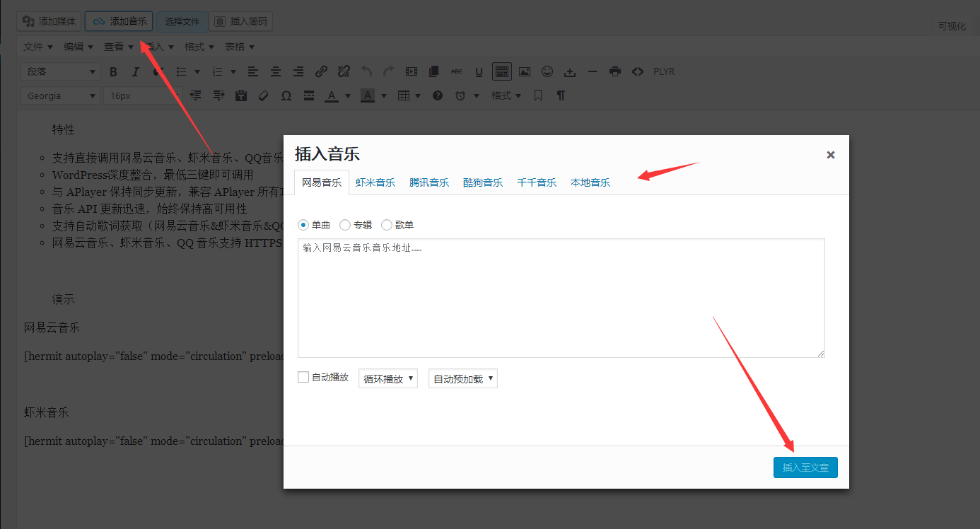Select the 单曲 radio option

pos(303,225)
